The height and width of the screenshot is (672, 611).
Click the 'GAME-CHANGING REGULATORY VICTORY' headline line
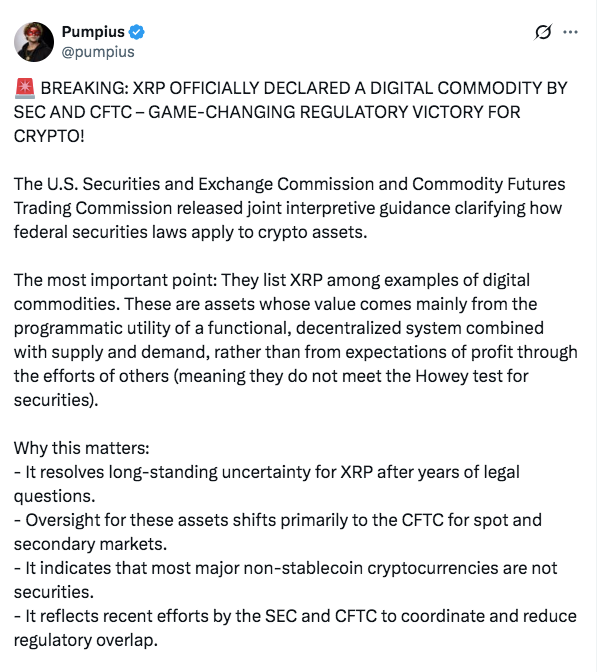[x=267, y=112]
